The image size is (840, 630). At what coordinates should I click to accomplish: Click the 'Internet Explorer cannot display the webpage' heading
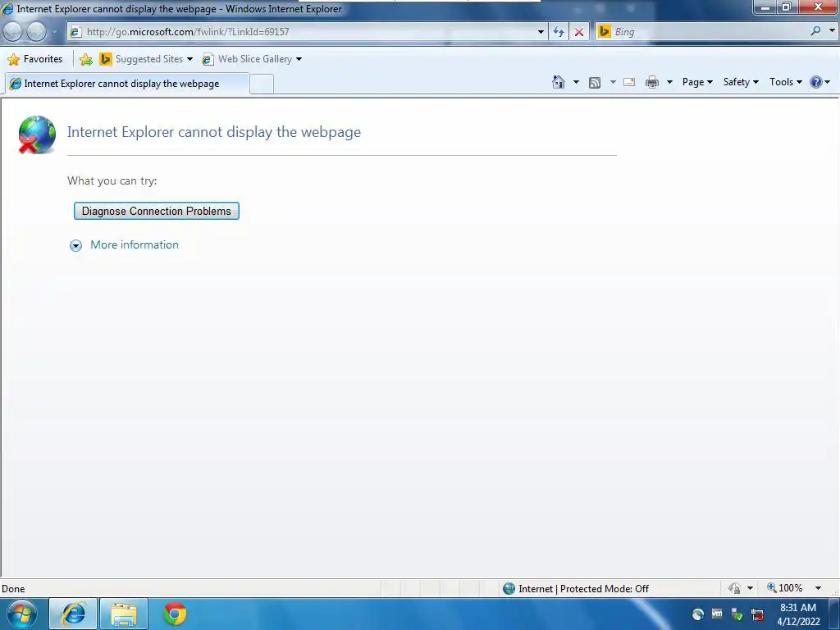[x=214, y=132]
